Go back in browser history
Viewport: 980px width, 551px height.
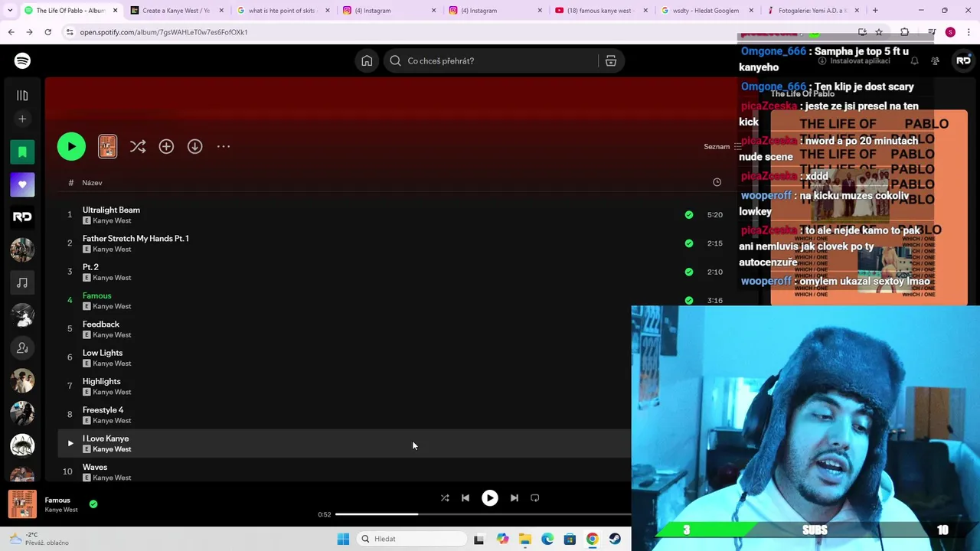(11, 32)
